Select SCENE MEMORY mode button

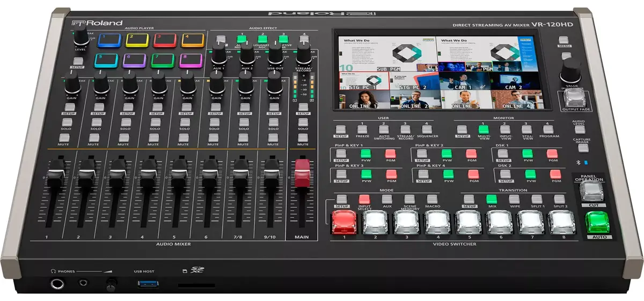(x=409, y=199)
